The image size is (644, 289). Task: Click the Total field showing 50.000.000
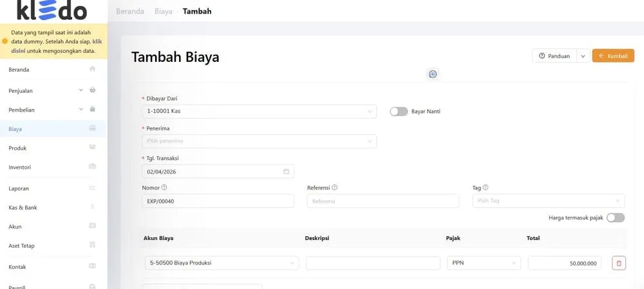tap(565, 263)
